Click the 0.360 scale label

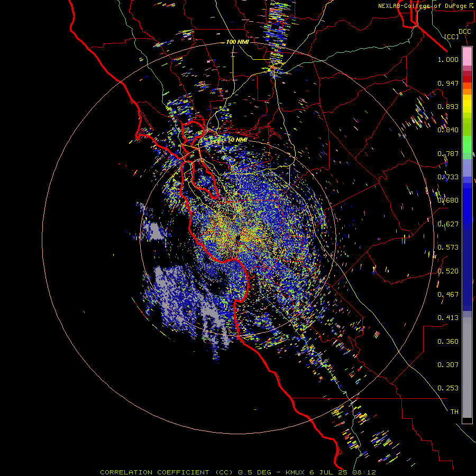(448, 342)
